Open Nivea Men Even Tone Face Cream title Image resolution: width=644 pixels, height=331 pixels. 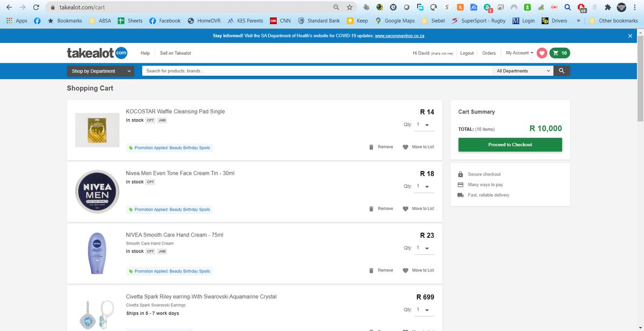tap(180, 173)
